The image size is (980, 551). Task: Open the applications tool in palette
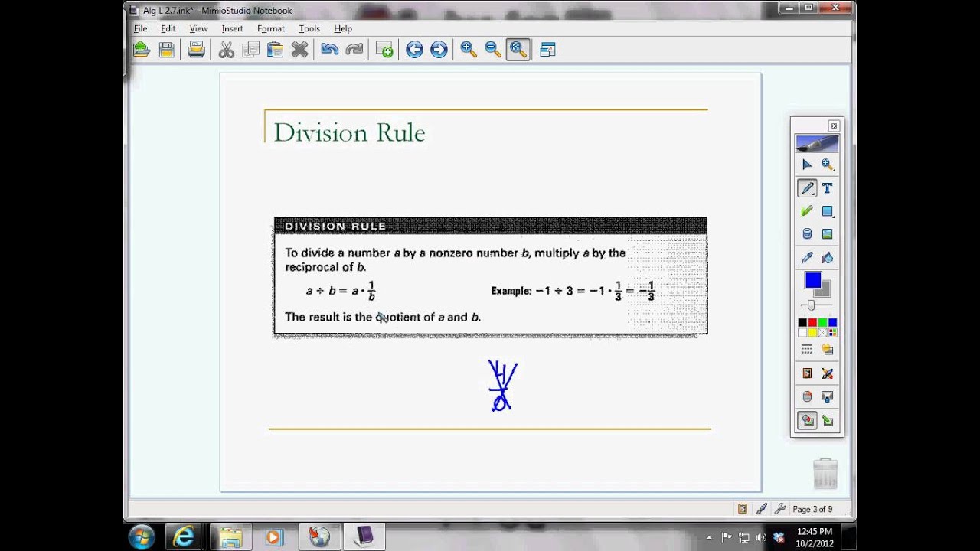(x=807, y=373)
